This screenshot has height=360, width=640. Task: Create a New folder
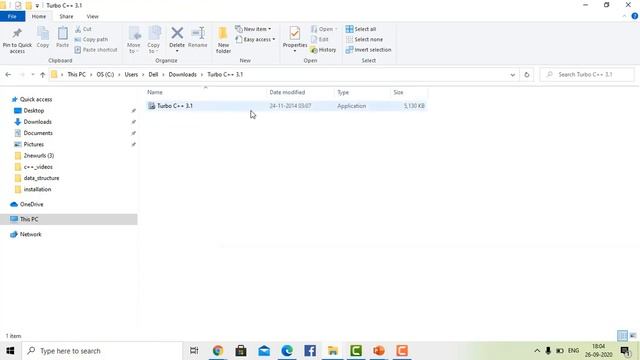(223, 40)
